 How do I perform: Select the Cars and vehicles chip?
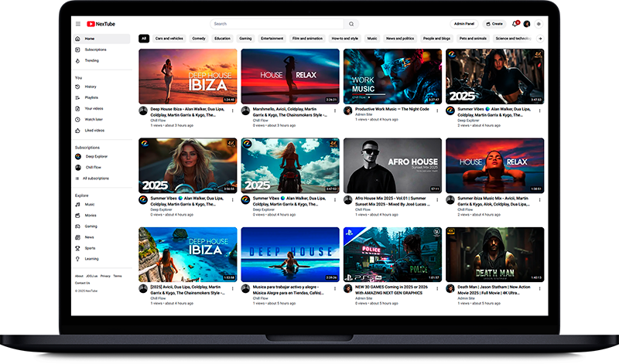pyautogui.click(x=169, y=39)
